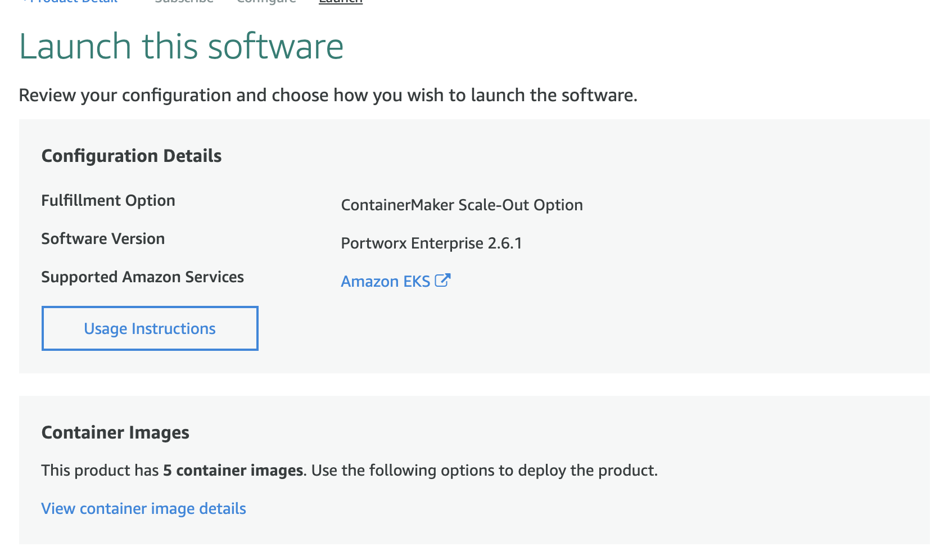Go back to Product Detail link
This screenshot has height=560, width=949.
pos(73,2)
